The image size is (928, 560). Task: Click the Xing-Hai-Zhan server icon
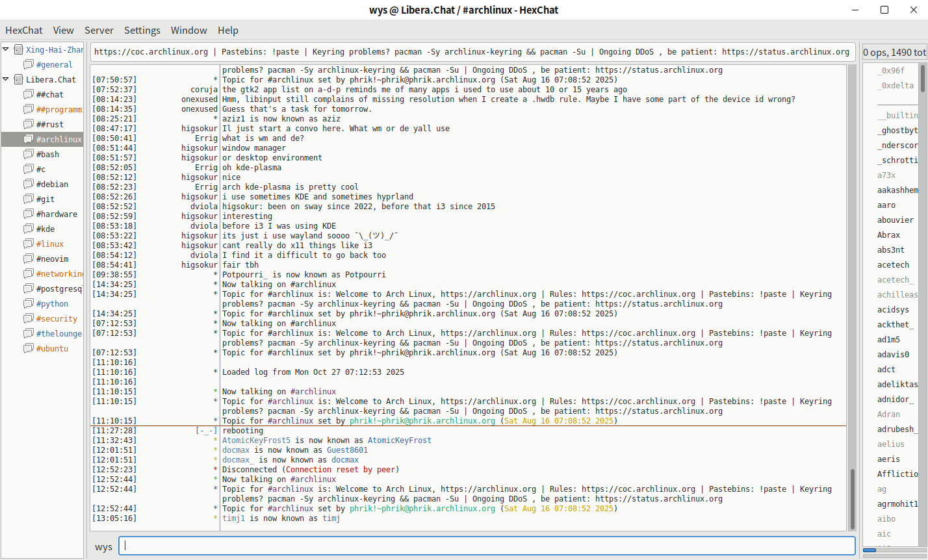(18, 49)
